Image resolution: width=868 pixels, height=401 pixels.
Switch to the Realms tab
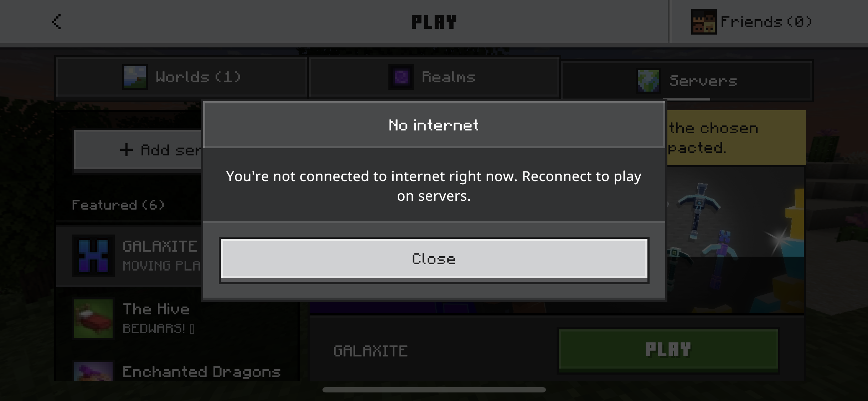tap(434, 77)
